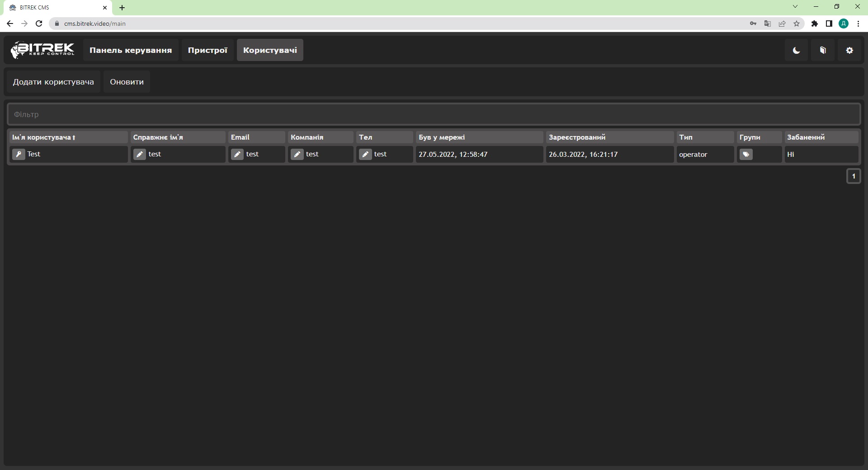Open the book documentation icon
Viewport: 868px width, 470px height.
(x=823, y=50)
